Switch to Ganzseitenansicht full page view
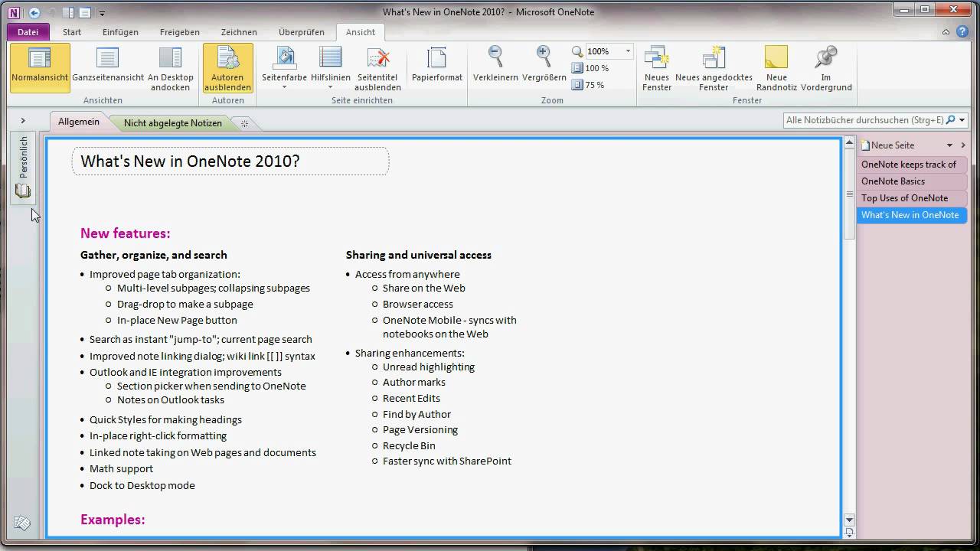 point(108,66)
